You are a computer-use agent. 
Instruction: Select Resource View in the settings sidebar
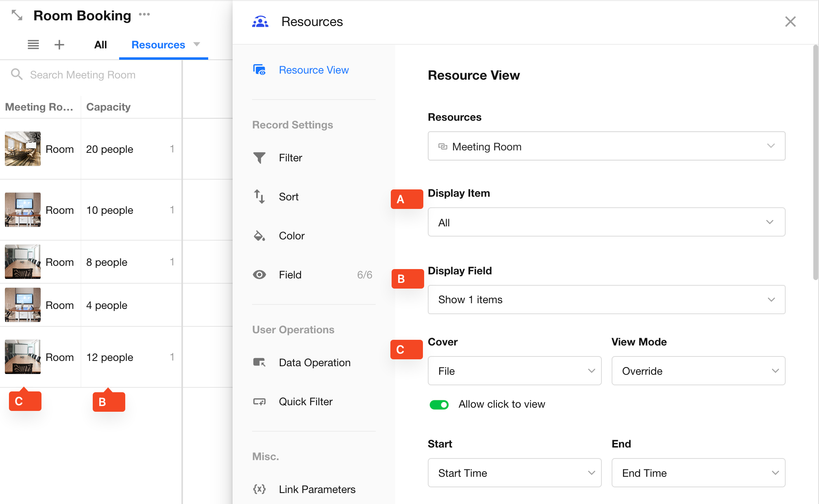click(x=314, y=70)
